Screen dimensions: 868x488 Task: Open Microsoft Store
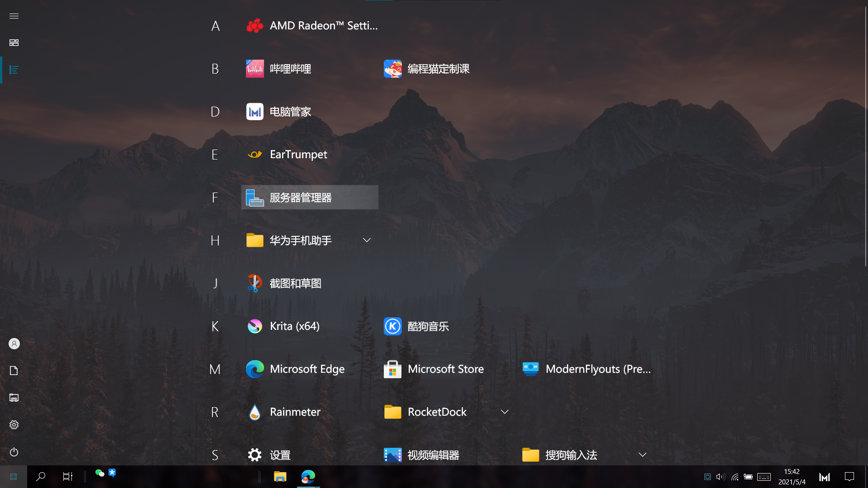(x=448, y=369)
